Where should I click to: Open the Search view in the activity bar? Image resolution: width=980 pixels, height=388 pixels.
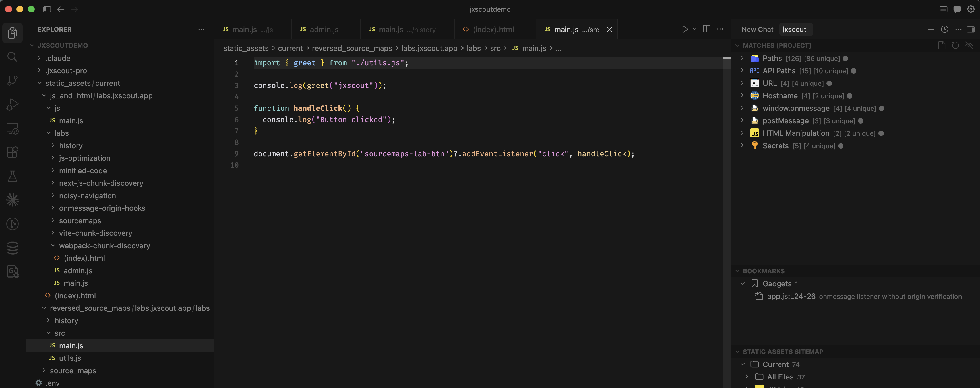[x=13, y=57]
